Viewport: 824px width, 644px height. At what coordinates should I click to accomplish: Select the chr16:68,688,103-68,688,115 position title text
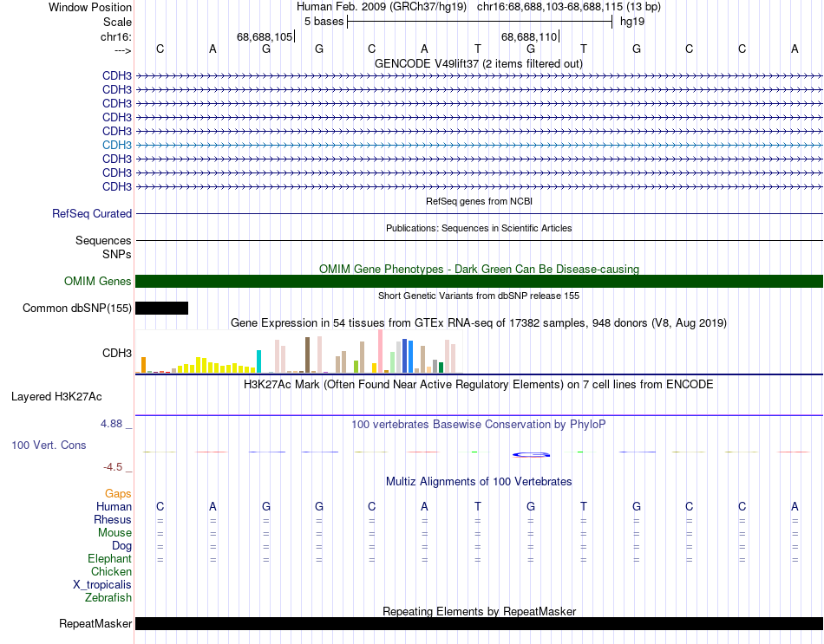pyautogui.click(x=569, y=7)
